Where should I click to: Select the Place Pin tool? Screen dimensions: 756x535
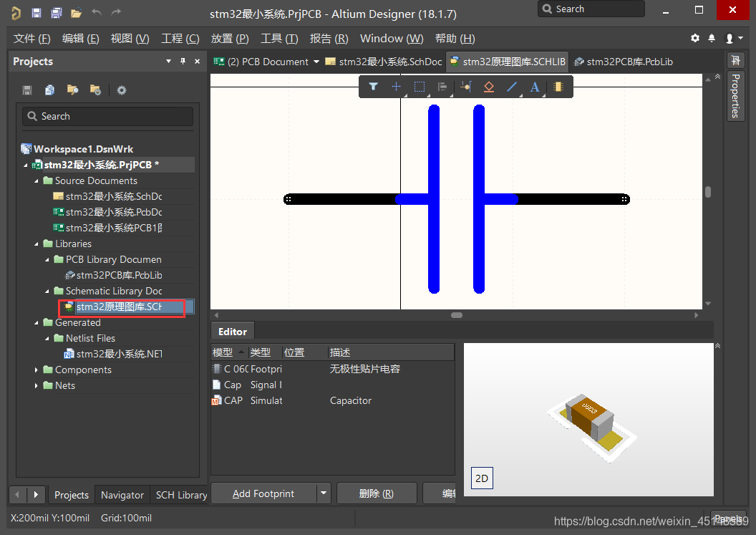pyautogui.click(x=466, y=87)
